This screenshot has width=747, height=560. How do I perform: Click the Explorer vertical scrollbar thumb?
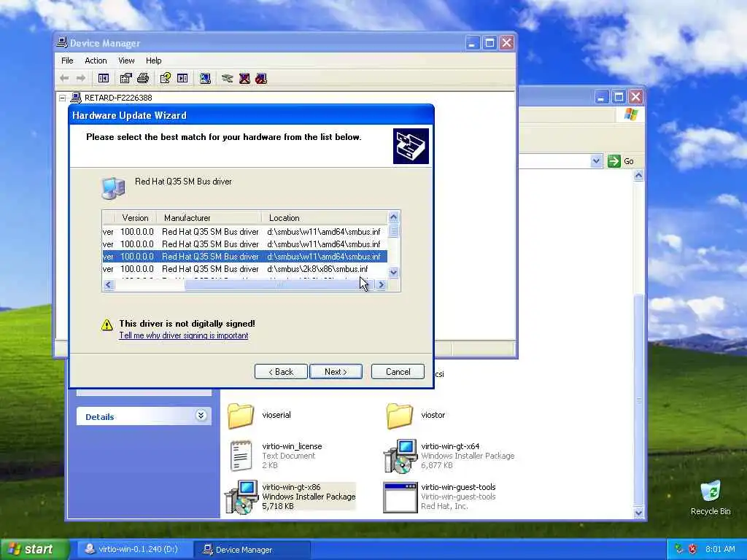click(x=639, y=400)
